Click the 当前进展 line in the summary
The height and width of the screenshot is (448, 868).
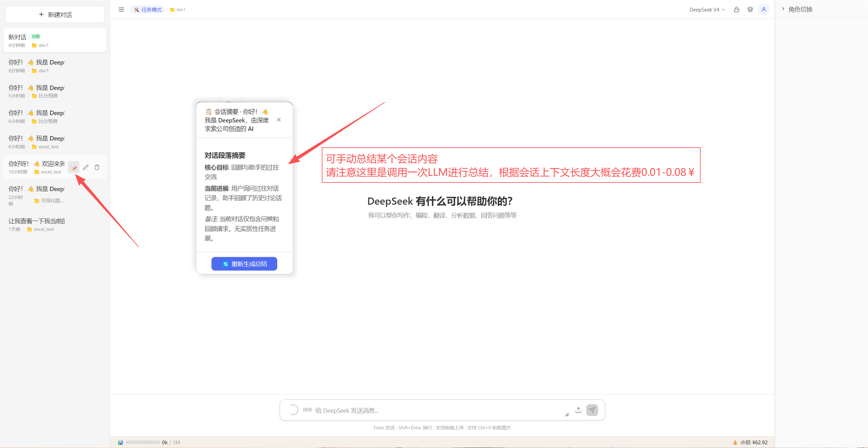pyautogui.click(x=243, y=198)
